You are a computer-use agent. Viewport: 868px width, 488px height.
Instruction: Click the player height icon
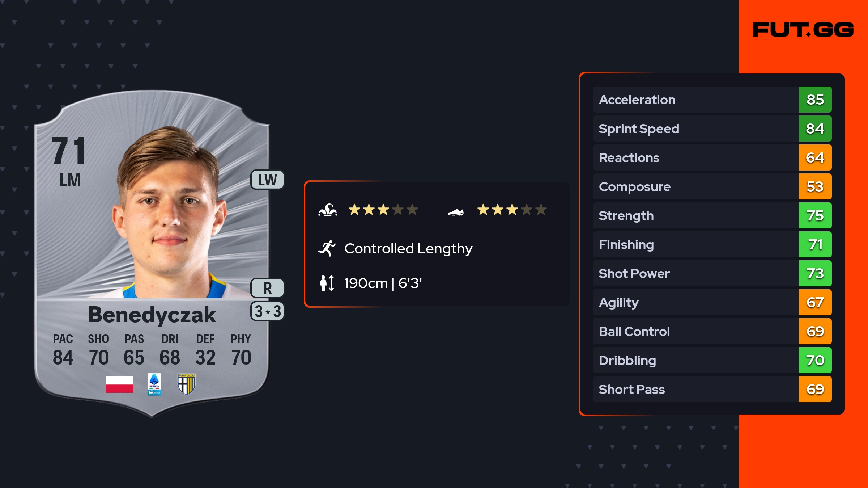327,283
